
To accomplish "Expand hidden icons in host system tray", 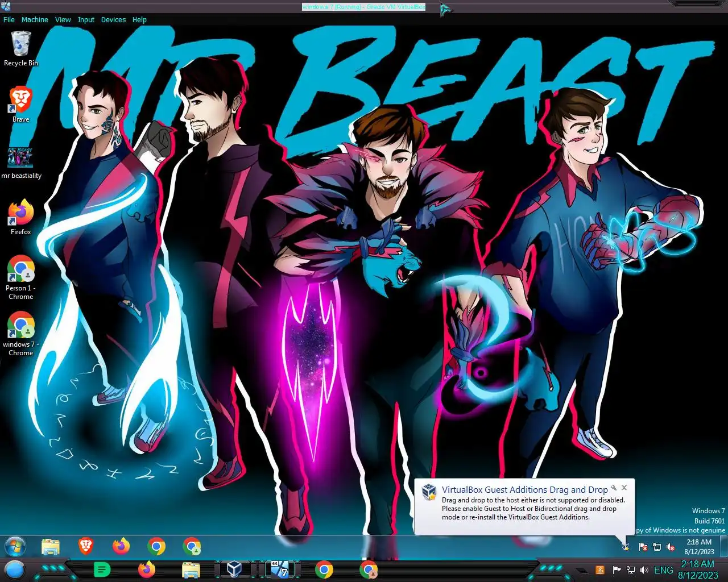I will 581,570.
